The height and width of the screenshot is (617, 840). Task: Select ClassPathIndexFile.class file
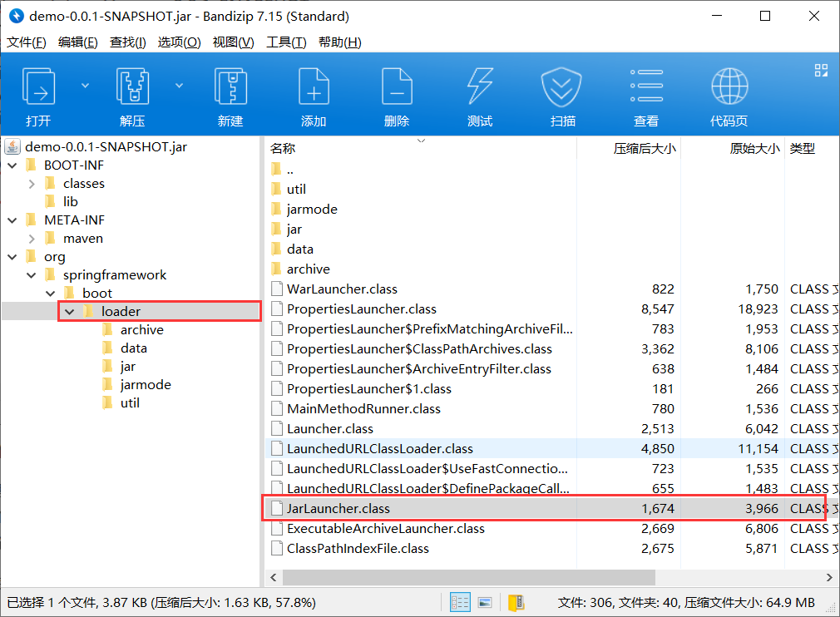pyautogui.click(x=358, y=549)
